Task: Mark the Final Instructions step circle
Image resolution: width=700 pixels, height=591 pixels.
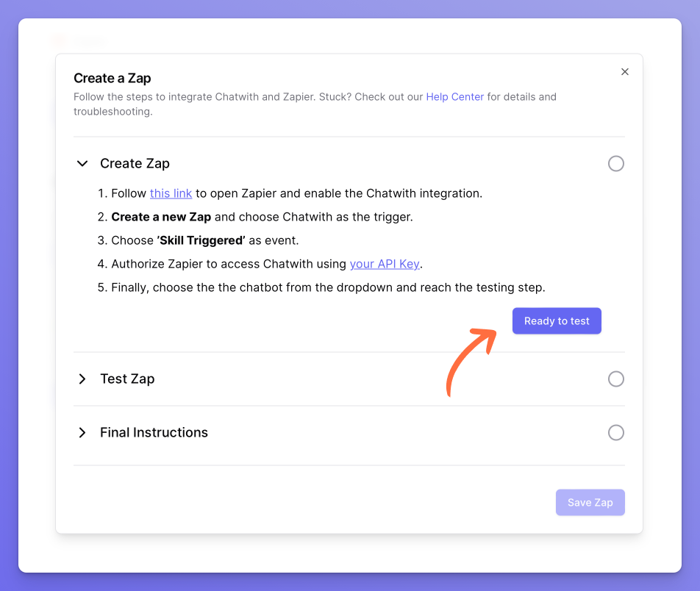Action: pyautogui.click(x=616, y=433)
